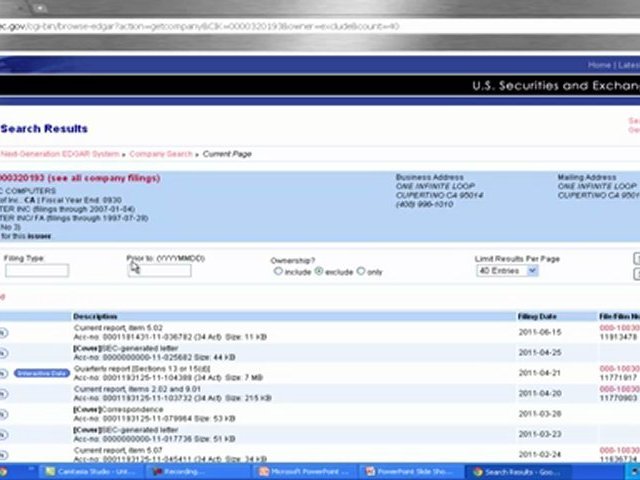Click filing date 2011-04-21
640x480 pixels.
click(540, 373)
